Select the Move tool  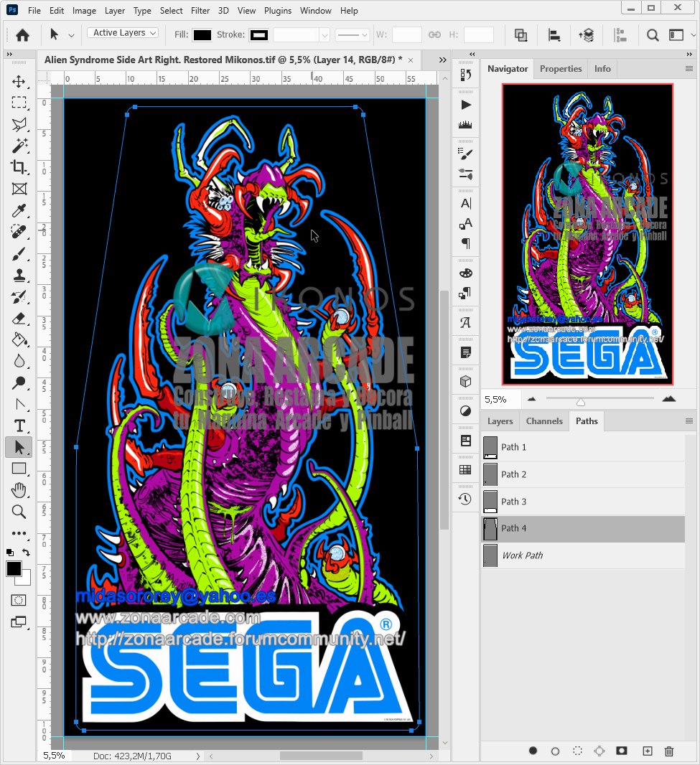(19, 81)
